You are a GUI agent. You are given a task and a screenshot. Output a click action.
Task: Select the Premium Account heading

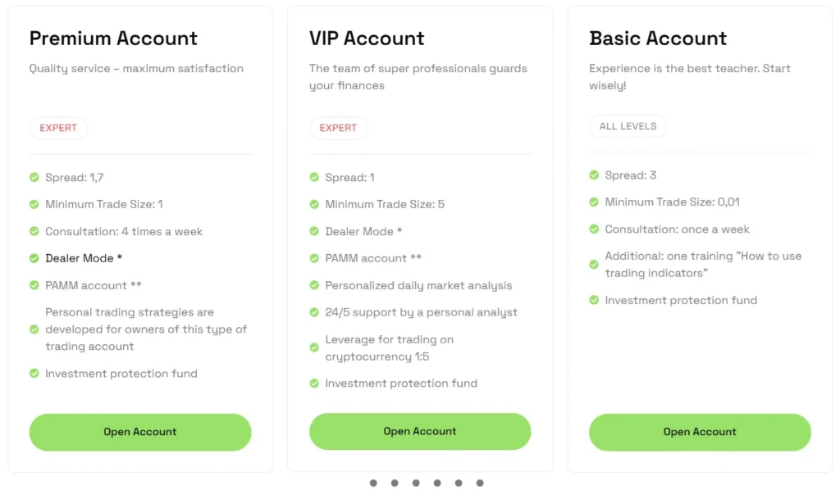[x=113, y=39]
